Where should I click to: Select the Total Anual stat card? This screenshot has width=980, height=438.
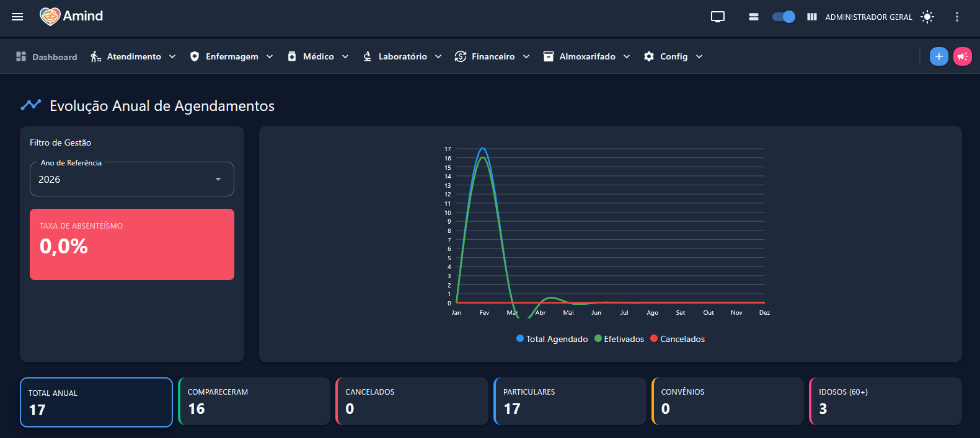click(96, 402)
